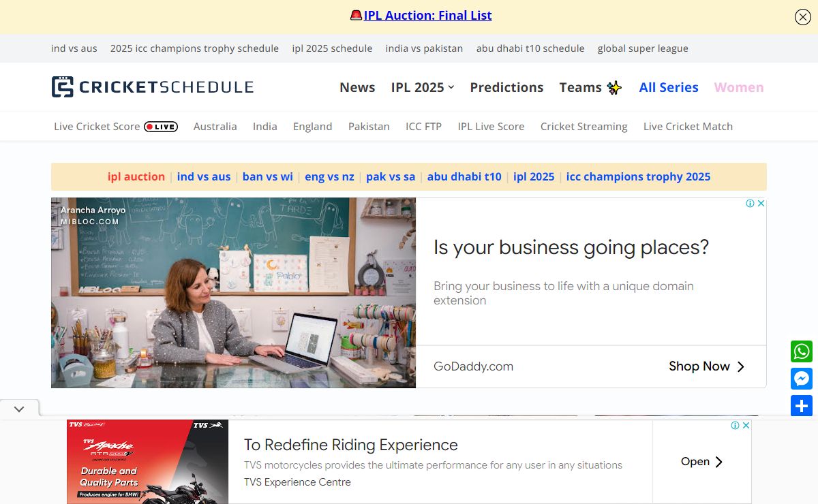The image size is (818, 504).
Task: Click the sparkle icon beside Teams
Action: click(614, 87)
